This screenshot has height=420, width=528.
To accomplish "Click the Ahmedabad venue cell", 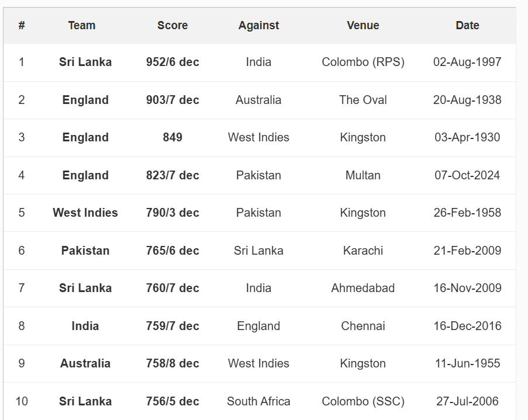I will point(363,288).
